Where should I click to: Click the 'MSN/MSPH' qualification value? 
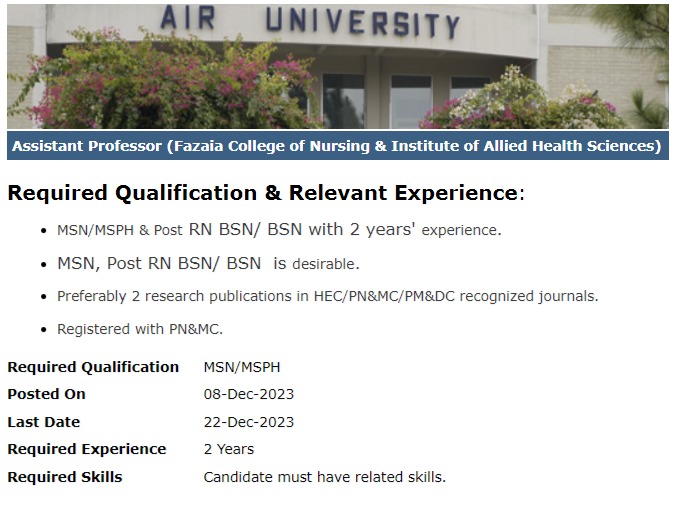coord(242,367)
